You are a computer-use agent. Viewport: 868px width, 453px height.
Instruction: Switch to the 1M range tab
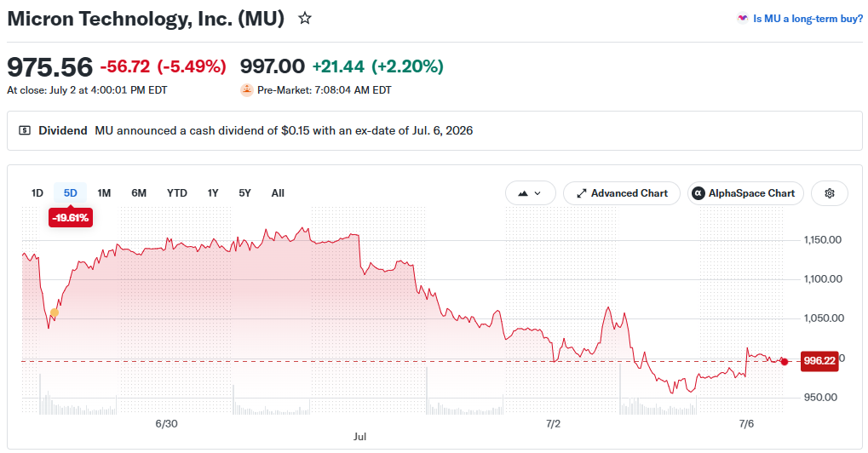[104, 193]
